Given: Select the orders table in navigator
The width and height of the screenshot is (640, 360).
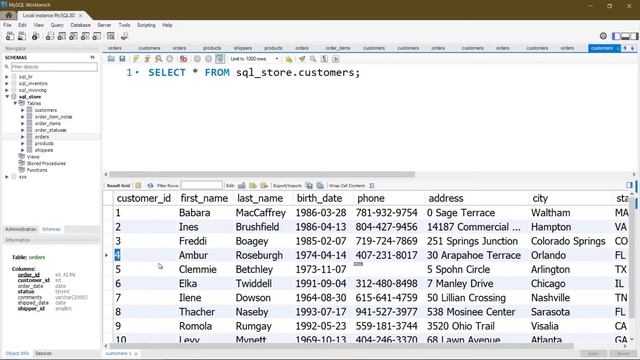Looking at the screenshot, I should (x=42, y=137).
